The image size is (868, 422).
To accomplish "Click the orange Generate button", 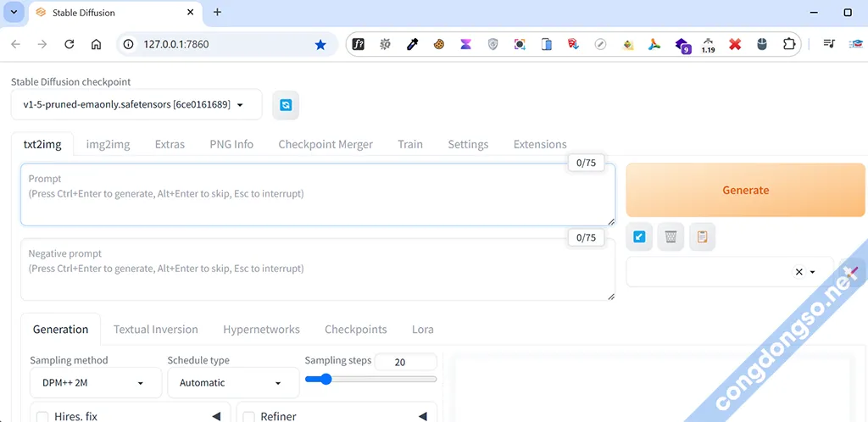I will (746, 191).
